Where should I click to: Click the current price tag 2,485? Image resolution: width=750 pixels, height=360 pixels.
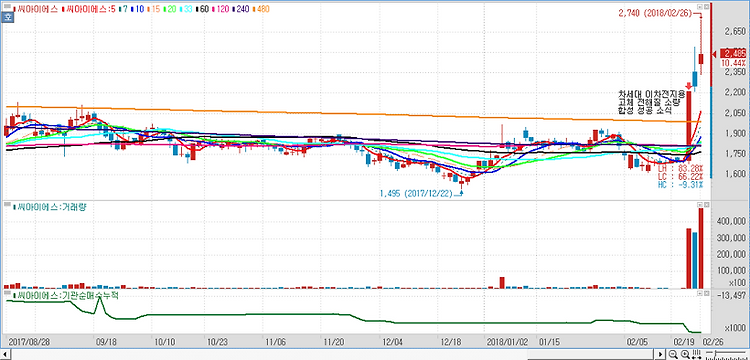point(732,53)
